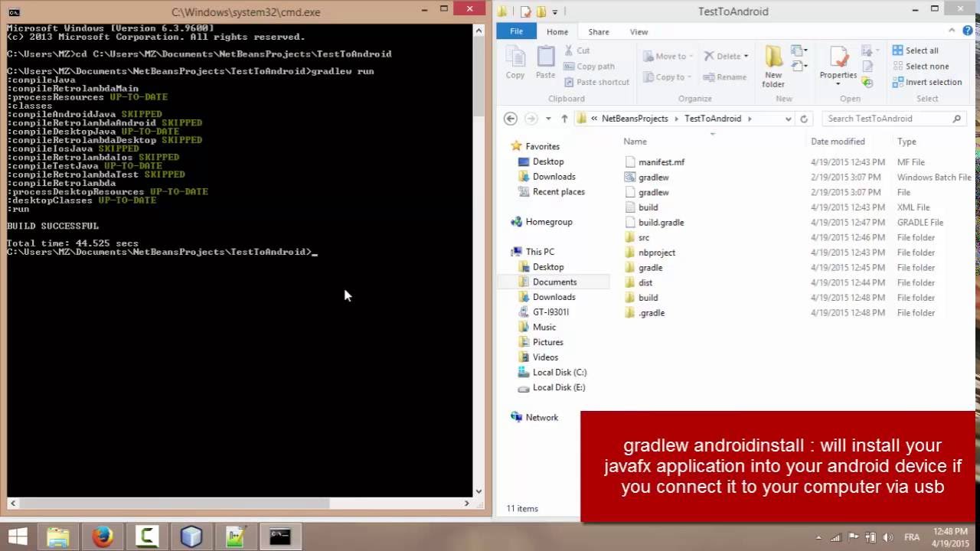This screenshot has width=980, height=551.
Task: Click cmd horizontal scrollbar right arrow
Action: click(x=467, y=503)
